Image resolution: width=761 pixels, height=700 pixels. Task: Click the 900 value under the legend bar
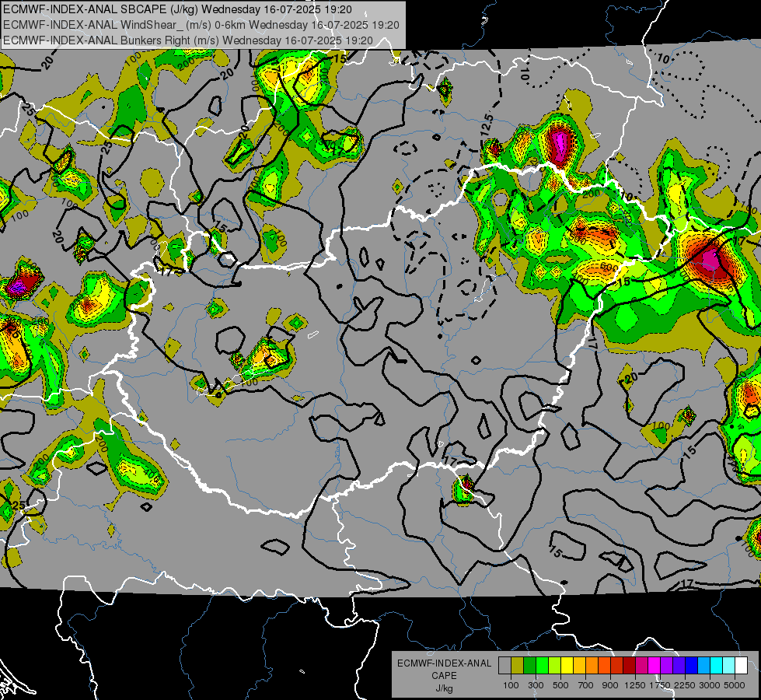point(610,685)
